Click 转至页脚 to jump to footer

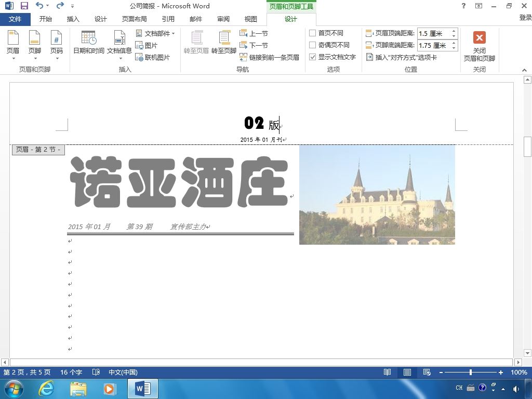coord(223,43)
